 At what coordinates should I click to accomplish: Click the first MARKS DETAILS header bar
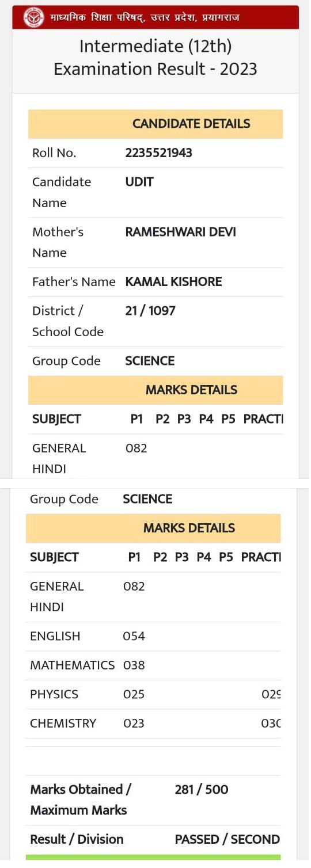pyautogui.click(x=155, y=390)
